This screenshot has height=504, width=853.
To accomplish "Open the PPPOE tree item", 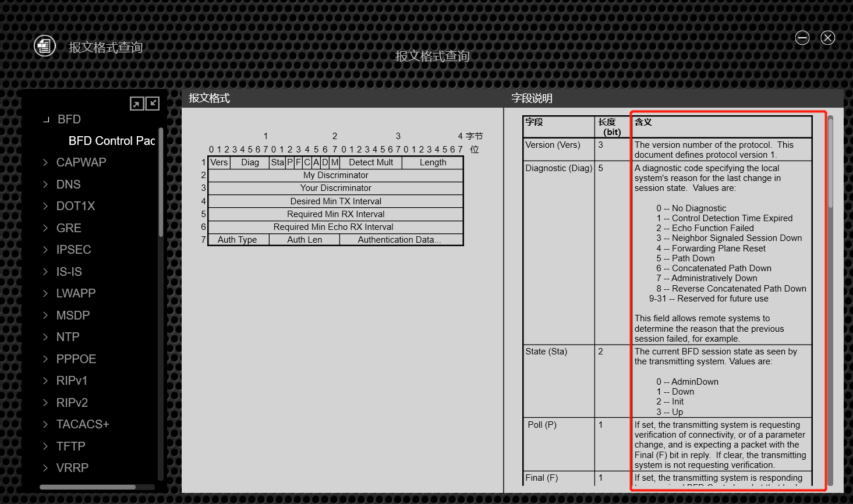I will coord(76,359).
